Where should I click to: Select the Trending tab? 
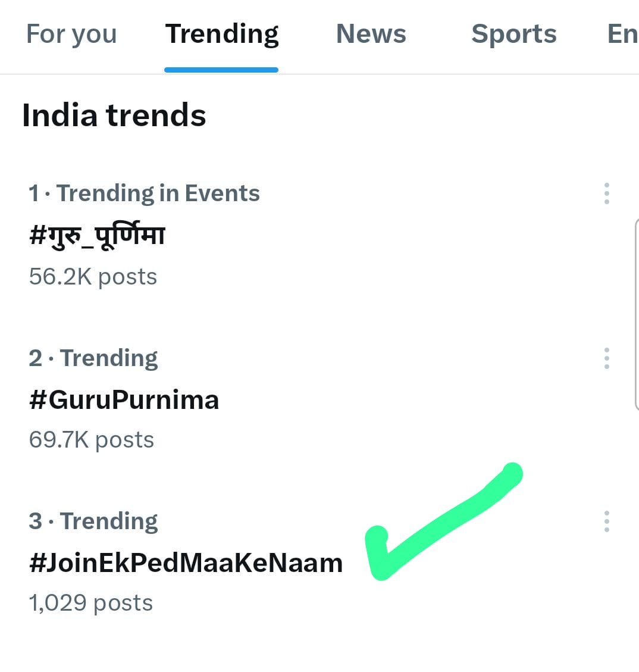(x=222, y=34)
